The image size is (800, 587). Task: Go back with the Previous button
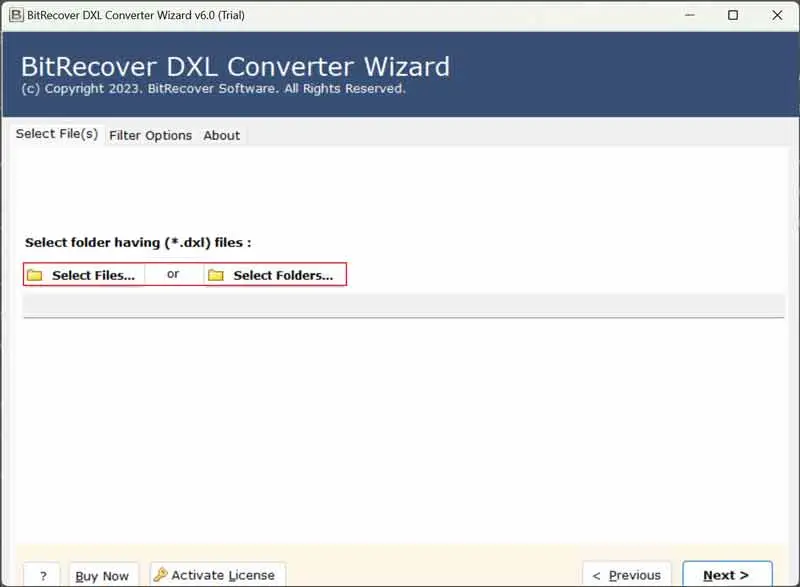click(x=627, y=575)
